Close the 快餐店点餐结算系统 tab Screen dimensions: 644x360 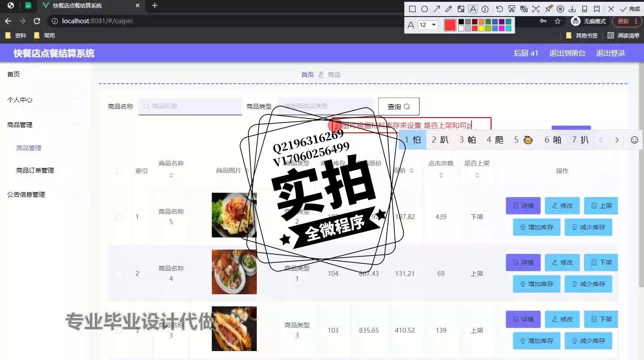point(138,5)
